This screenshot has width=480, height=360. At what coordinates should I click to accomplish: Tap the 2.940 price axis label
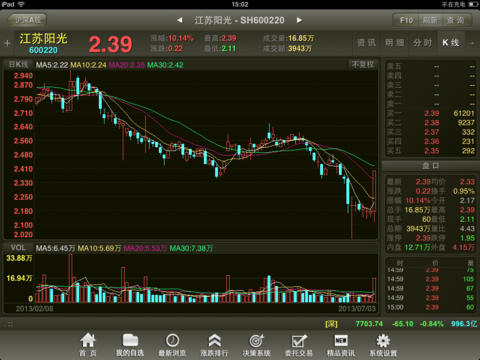pos(23,76)
